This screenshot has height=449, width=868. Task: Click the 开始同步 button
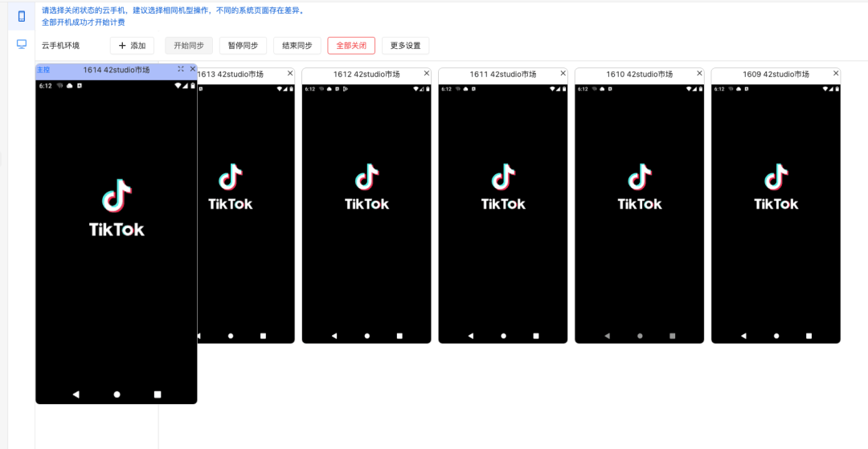(x=189, y=46)
